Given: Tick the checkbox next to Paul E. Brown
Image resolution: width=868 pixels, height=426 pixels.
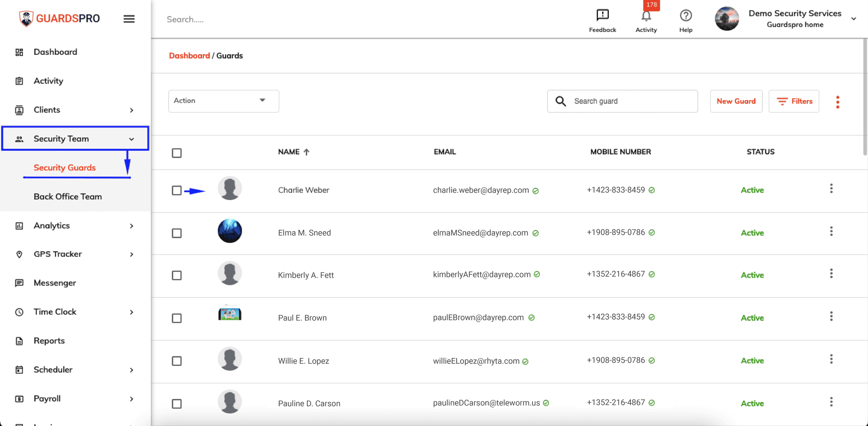Looking at the screenshot, I should [177, 318].
